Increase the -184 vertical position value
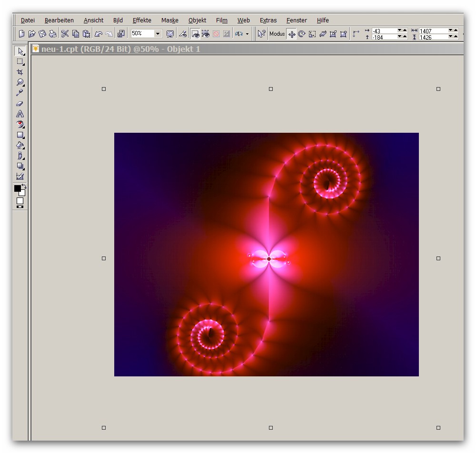The image size is (476, 453). point(405,37)
